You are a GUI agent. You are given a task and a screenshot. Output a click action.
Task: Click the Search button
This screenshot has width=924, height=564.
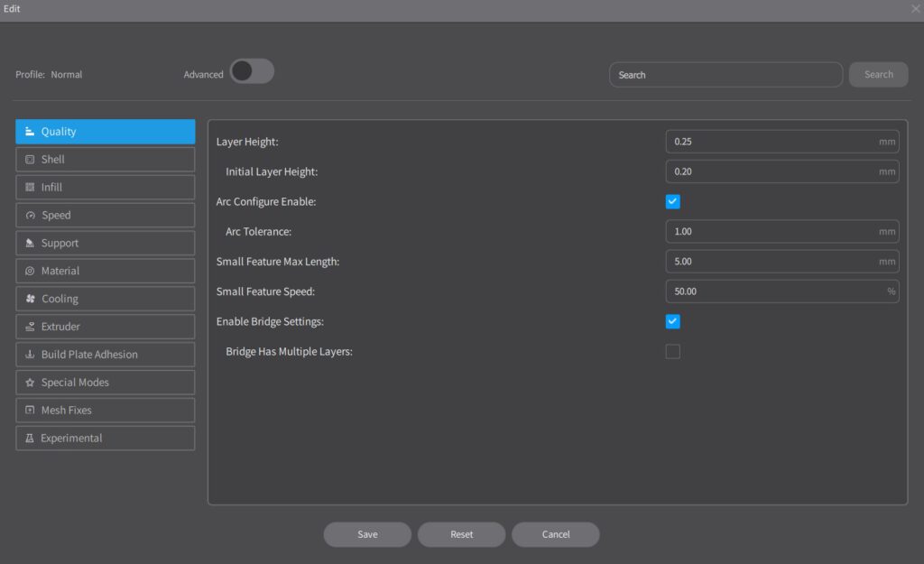click(x=878, y=75)
